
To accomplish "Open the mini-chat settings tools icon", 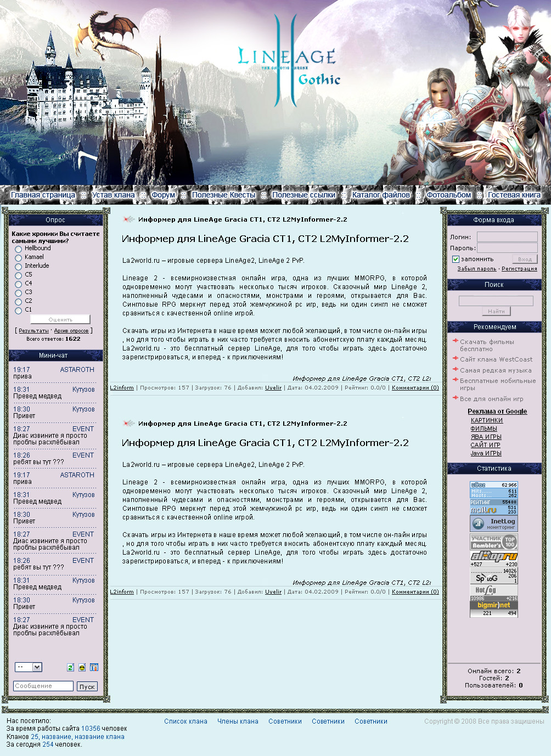I will [94, 668].
